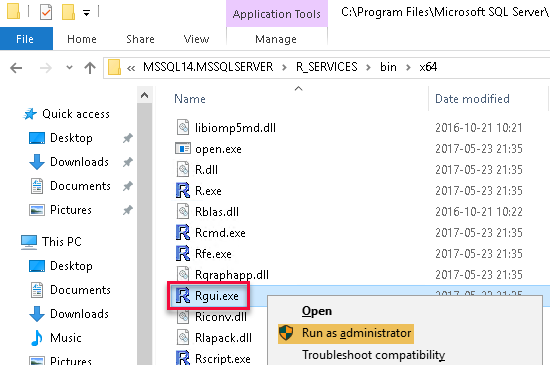Click the file name text libiomp5md.dll
The width and height of the screenshot is (550, 365).
[x=235, y=128]
